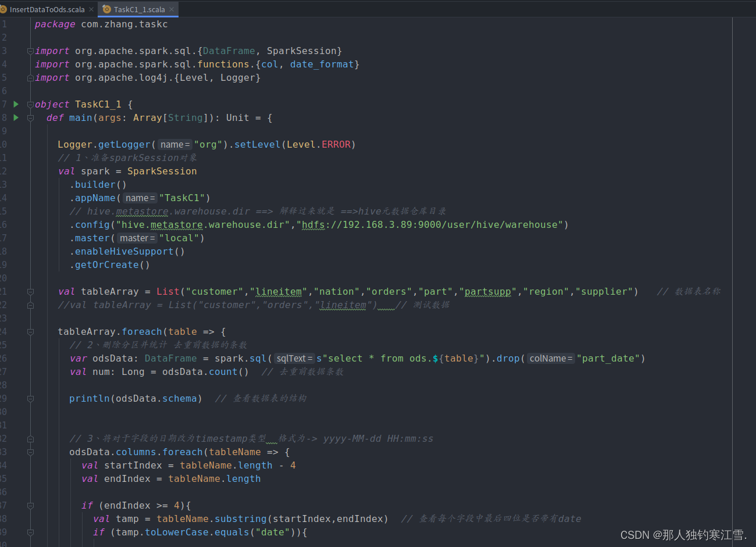Collapse the tableArray.foreach block
This screenshot has width=756, height=547.
pos(30,332)
